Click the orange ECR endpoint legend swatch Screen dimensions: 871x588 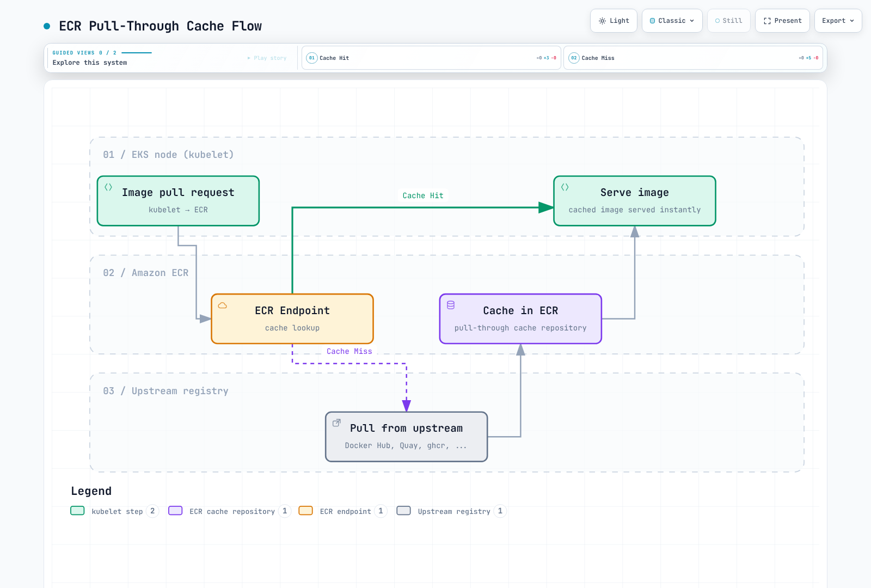[306, 511]
